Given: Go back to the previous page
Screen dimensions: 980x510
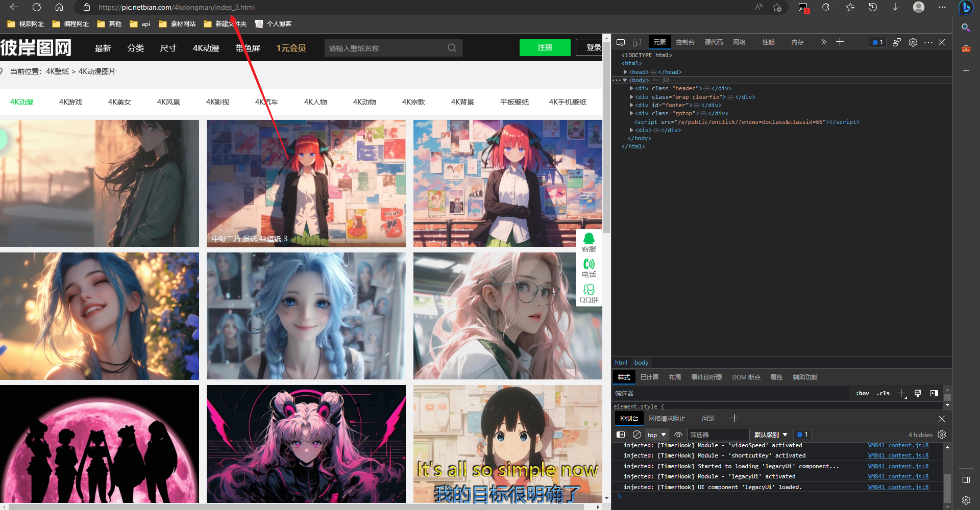Looking at the screenshot, I should click(14, 7).
